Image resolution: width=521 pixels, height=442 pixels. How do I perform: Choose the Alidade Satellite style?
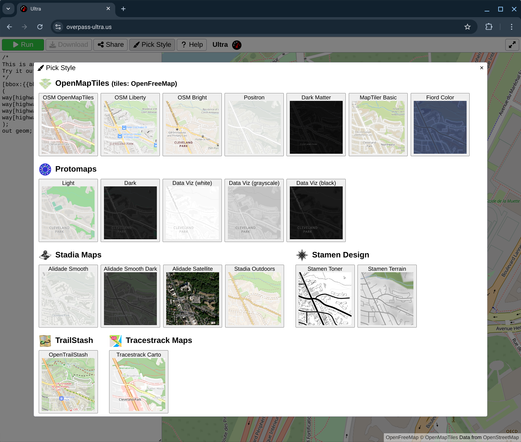click(192, 296)
